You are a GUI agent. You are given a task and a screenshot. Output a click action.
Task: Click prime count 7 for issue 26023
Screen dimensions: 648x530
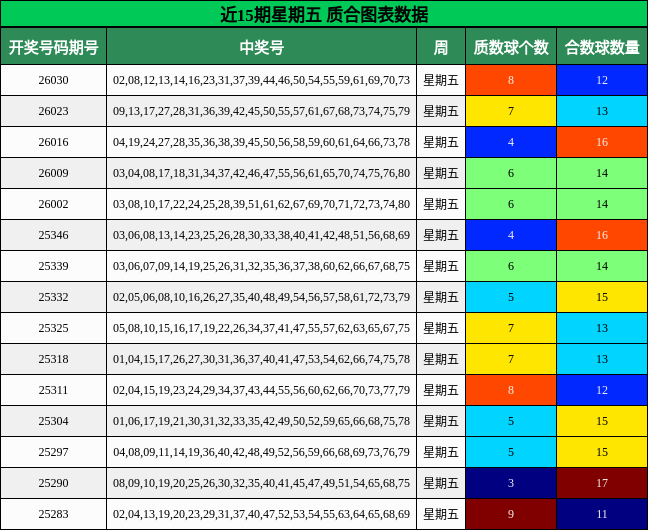tap(511, 111)
